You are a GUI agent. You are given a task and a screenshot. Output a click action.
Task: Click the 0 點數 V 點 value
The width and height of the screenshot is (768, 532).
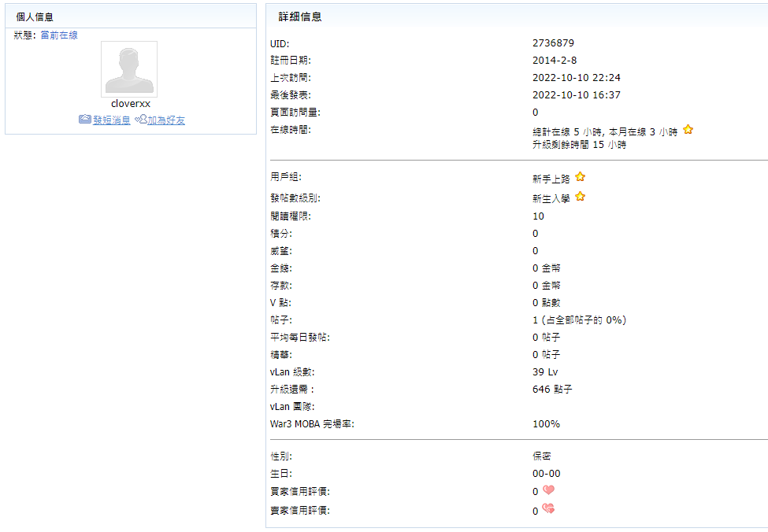[x=547, y=303]
